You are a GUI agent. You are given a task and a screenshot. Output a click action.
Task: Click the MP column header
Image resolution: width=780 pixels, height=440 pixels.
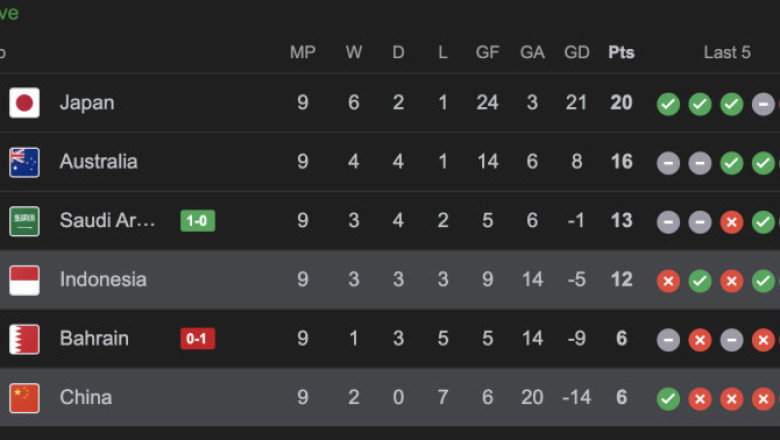pos(302,52)
